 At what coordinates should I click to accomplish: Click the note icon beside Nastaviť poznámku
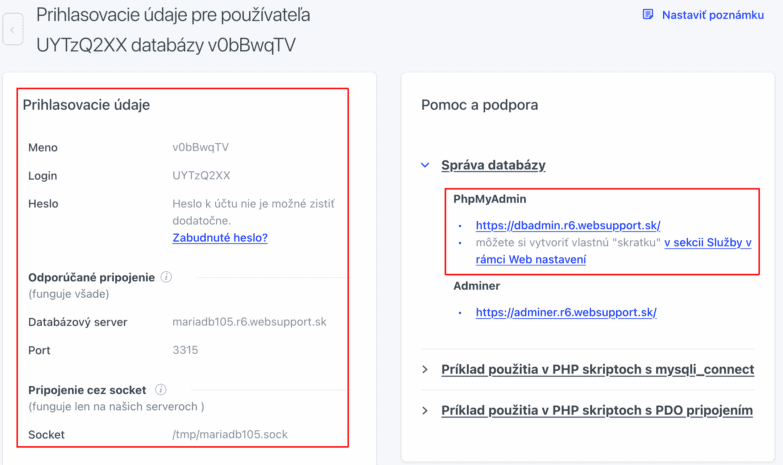tap(648, 14)
